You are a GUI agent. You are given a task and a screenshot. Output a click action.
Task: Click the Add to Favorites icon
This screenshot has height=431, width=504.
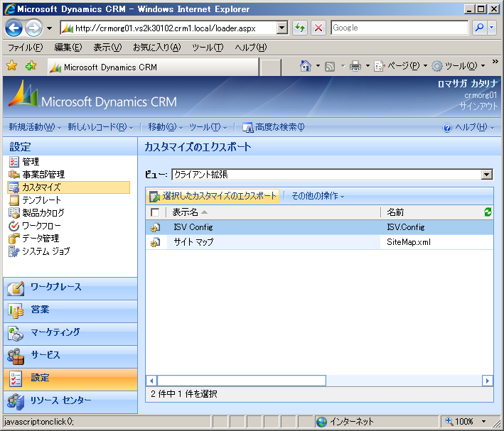[31, 66]
